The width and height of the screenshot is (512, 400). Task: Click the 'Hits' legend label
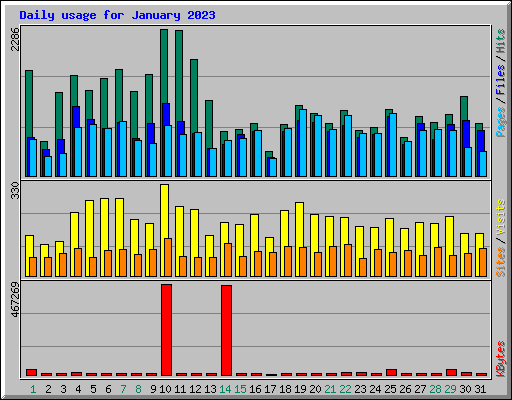[500, 41]
